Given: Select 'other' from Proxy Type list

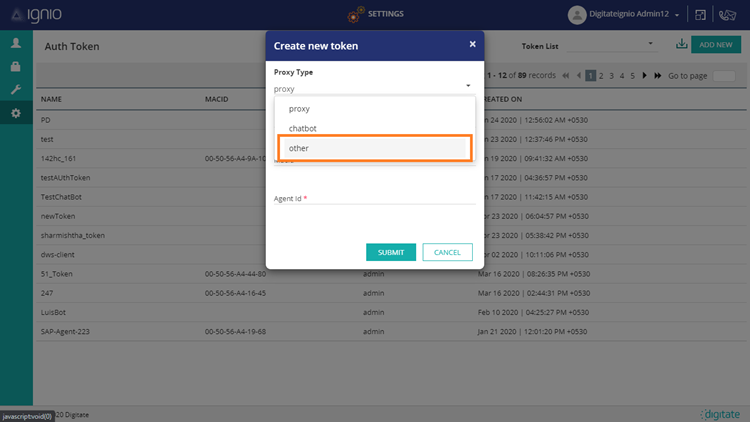Looking at the screenshot, I should pos(374,148).
